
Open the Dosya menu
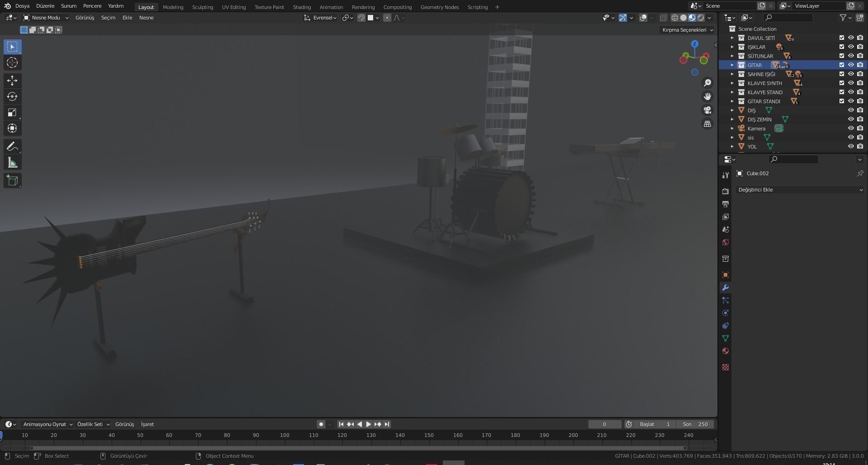point(22,6)
